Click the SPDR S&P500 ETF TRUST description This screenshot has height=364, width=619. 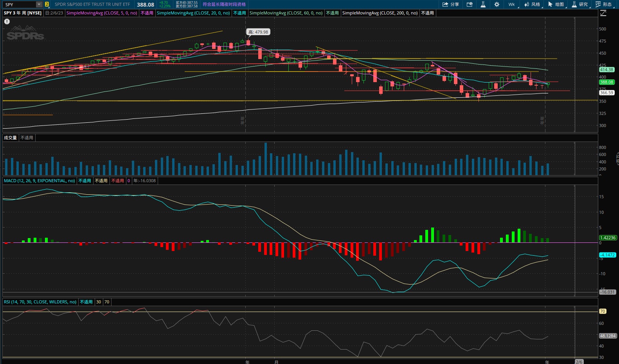92,5
